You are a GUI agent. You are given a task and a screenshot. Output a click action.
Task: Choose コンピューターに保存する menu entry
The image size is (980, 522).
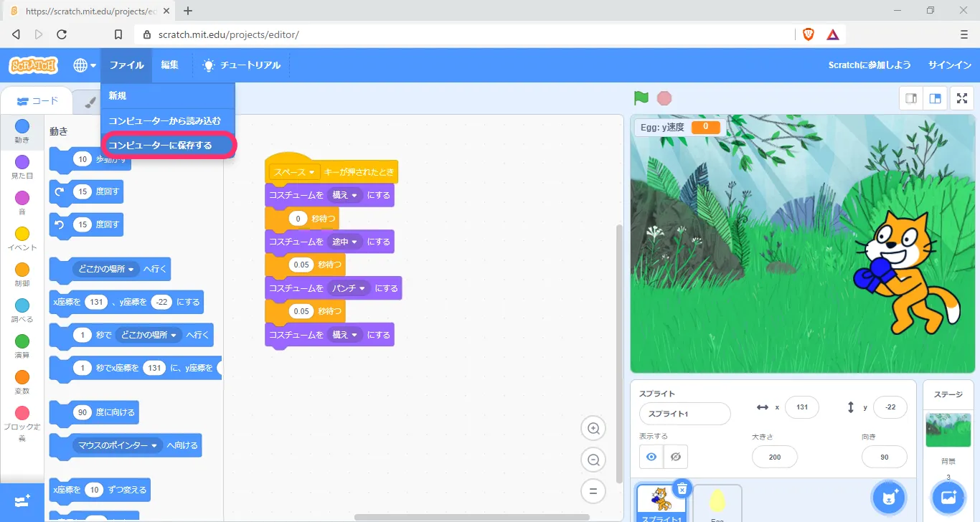[168, 146]
